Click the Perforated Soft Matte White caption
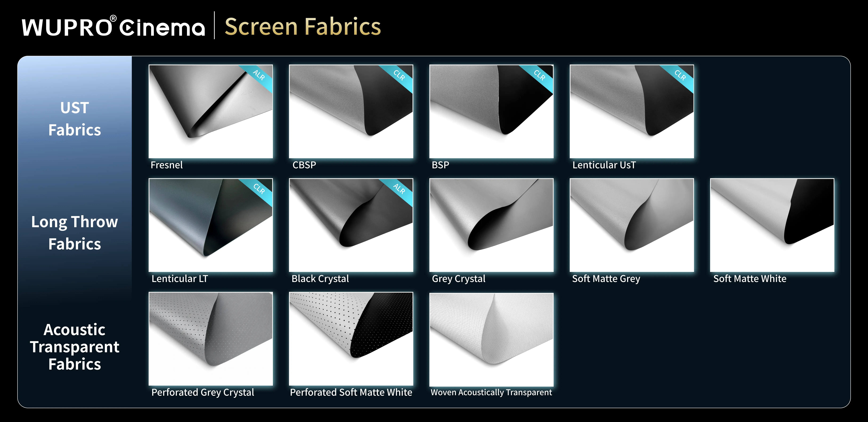Screen dimensions: 868x422 [x=351, y=392]
